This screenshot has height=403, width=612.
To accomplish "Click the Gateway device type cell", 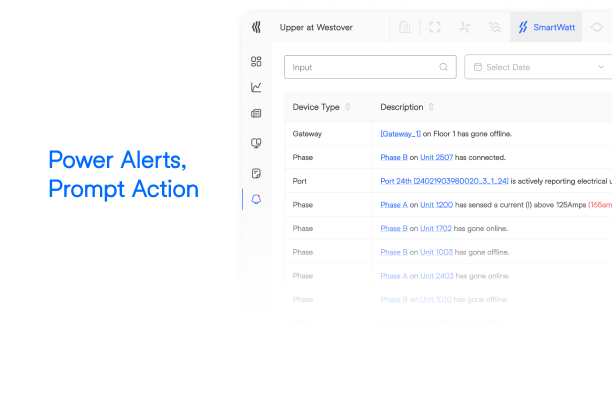I will click(x=328, y=134).
